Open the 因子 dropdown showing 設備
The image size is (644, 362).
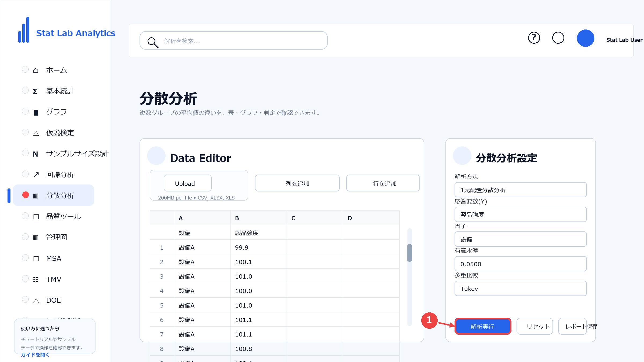521,239
